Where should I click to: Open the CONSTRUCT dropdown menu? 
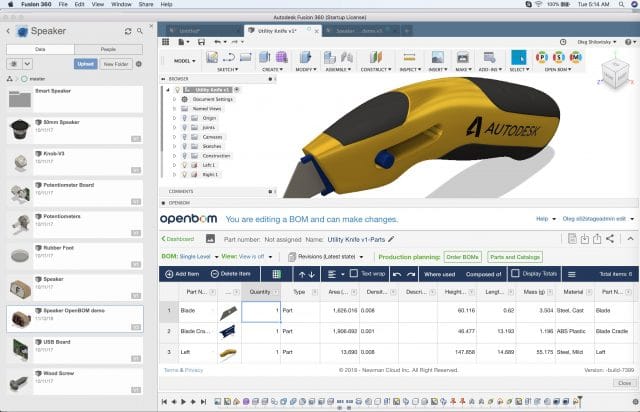pos(376,69)
